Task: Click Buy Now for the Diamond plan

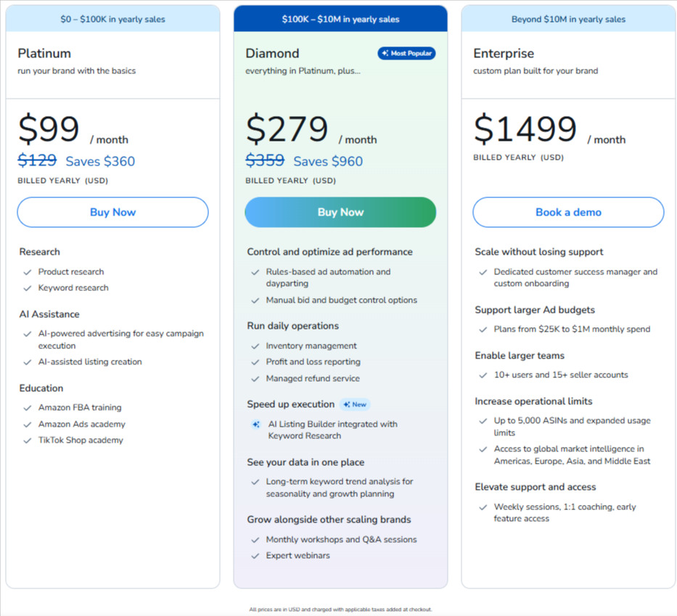Action: pos(340,212)
